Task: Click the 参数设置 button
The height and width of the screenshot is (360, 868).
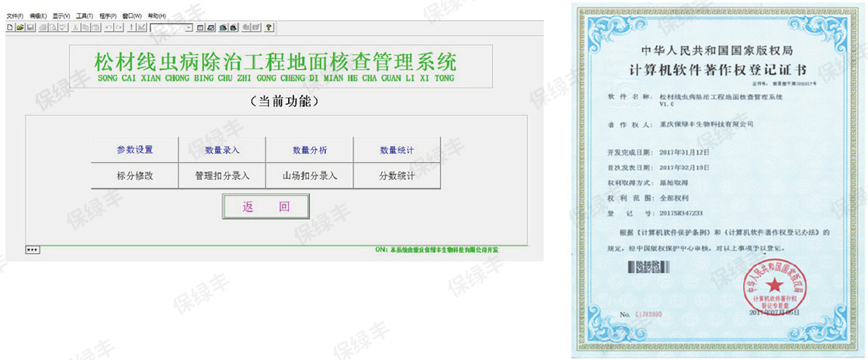Action: [x=135, y=150]
